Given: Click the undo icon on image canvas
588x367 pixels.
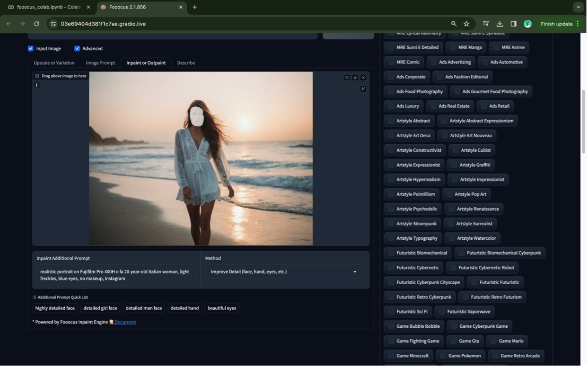Looking at the screenshot, I should [x=347, y=78].
